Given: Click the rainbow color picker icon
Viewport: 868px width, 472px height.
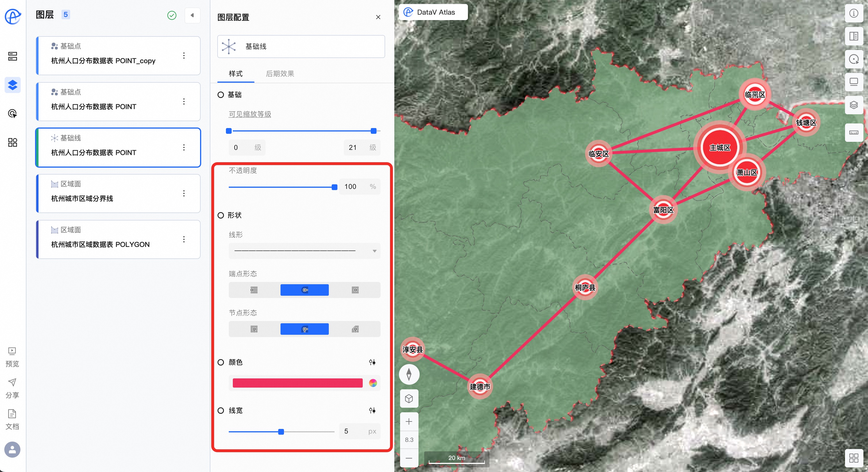Looking at the screenshot, I should [373, 383].
